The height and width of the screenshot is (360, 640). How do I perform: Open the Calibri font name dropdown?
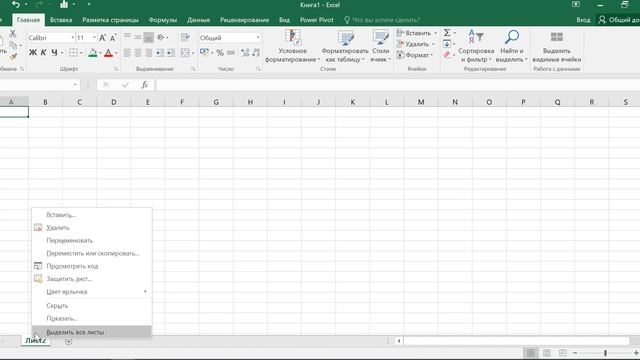click(x=73, y=38)
